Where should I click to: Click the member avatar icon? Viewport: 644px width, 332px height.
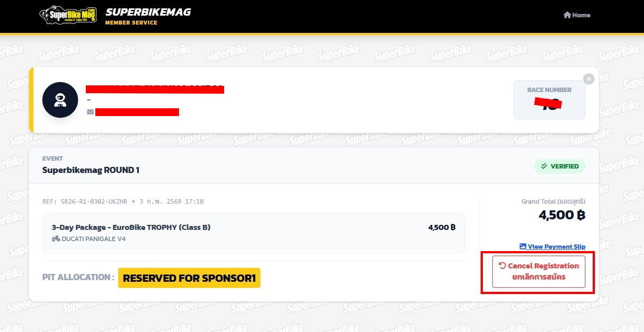tap(60, 100)
